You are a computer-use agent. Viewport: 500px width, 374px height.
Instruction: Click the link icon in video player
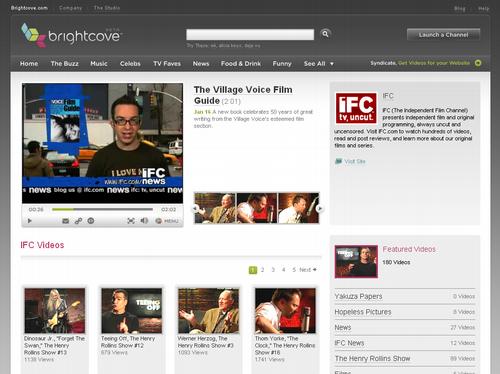pyautogui.click(x=78, y=221)
